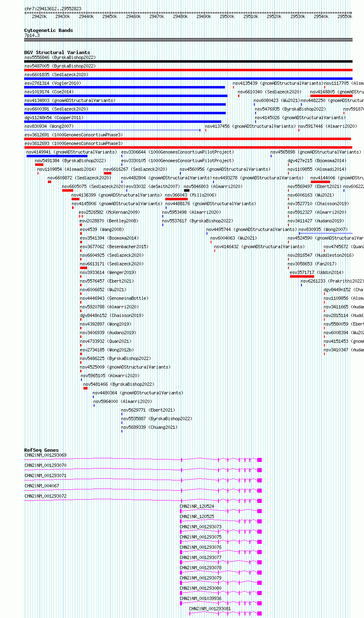Viewport: 364px width, 618px height.
Task: Click nsv3527710 (Chaisson2019) label
Action: (x=318, y=204)
